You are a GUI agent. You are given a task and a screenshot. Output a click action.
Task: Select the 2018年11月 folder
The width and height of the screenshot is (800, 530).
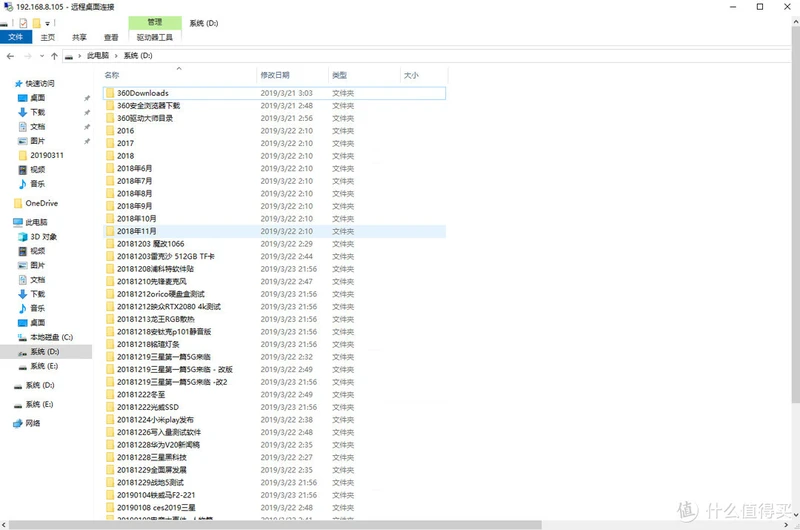138,231
